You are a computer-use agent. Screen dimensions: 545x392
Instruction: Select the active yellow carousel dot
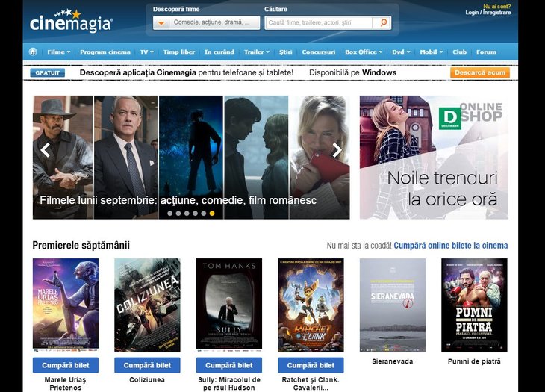[212, 214]
